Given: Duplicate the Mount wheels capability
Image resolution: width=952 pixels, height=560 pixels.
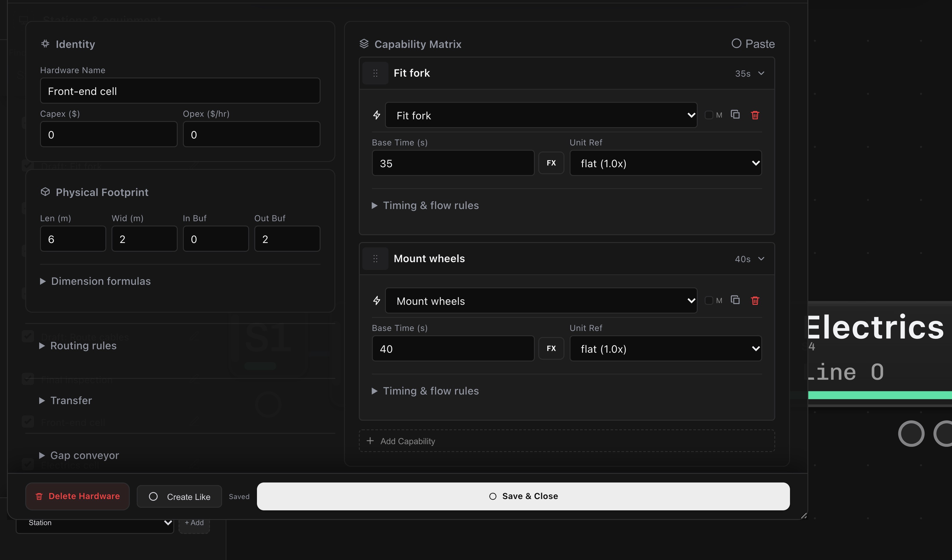Looking at the screenshot, I should (735, 300).
